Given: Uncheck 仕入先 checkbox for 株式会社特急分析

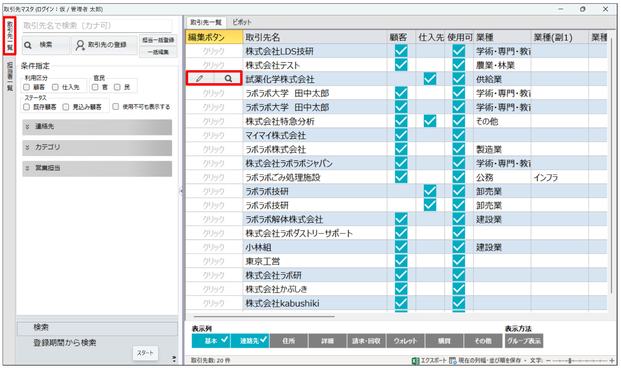Looking at the screenshot, I should tap(430, 121).
